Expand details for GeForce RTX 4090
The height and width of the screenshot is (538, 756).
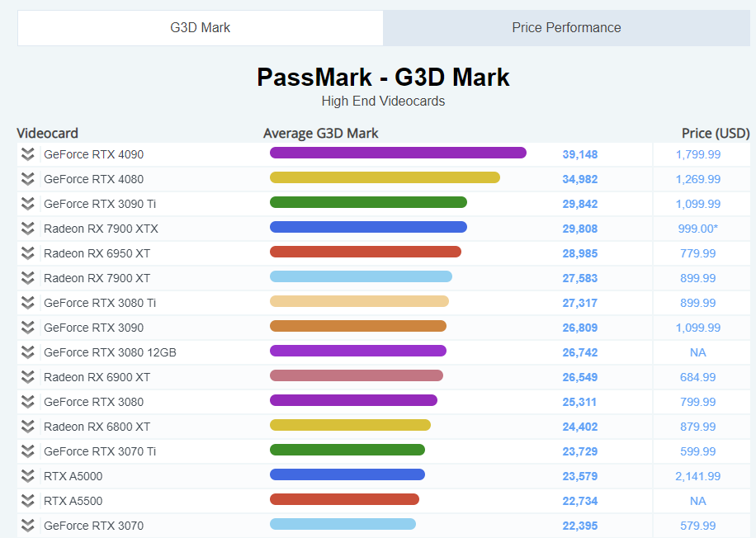(28, 154)
